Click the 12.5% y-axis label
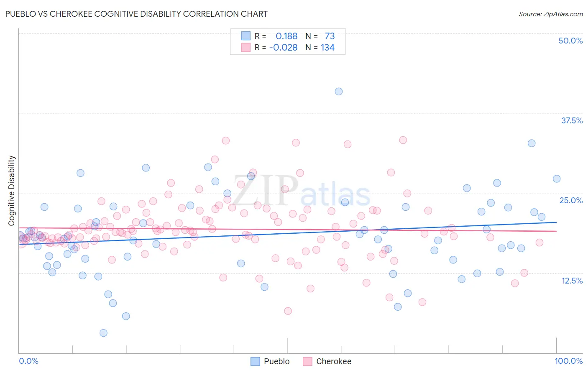 click(x=572, y=281)
